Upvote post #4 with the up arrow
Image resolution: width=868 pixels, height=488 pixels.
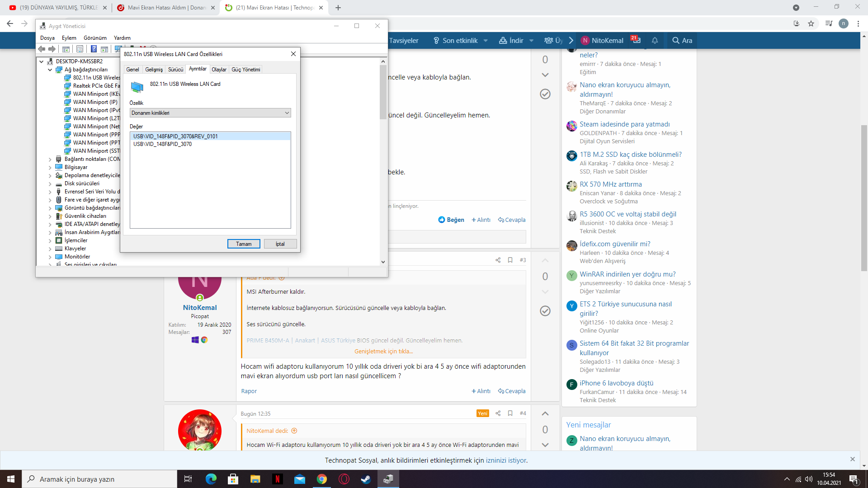pos(545,413)
